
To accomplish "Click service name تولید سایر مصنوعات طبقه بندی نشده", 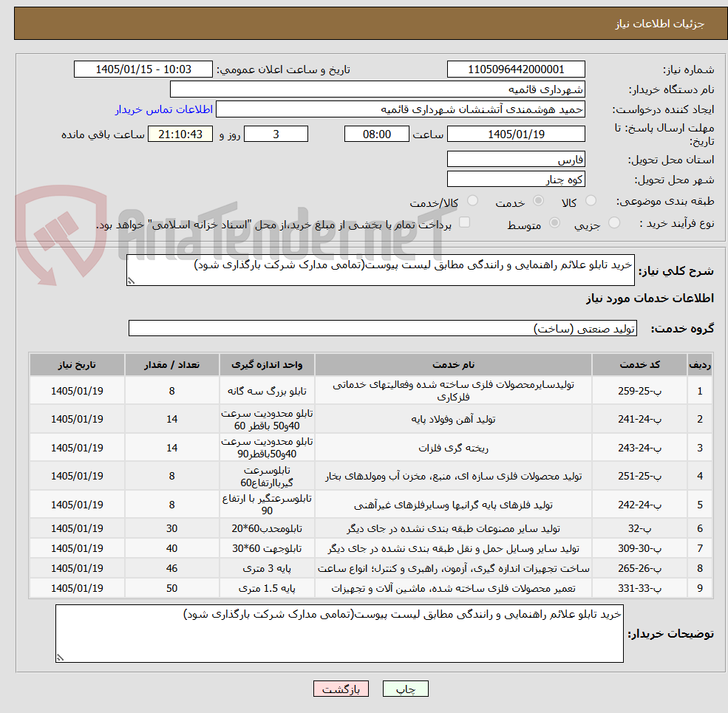I will coord(453,529).
